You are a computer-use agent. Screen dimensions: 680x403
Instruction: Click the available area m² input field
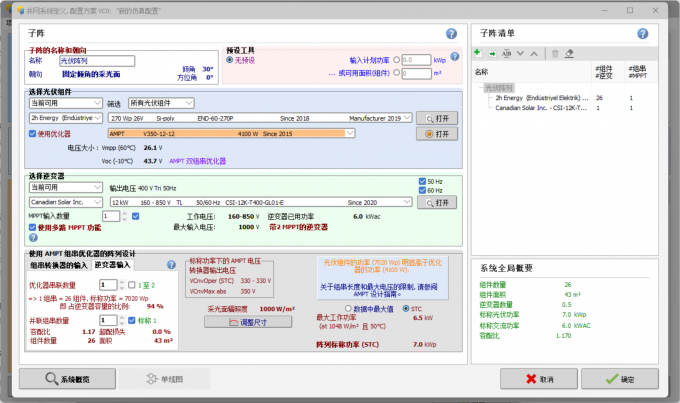click(416, 73)
